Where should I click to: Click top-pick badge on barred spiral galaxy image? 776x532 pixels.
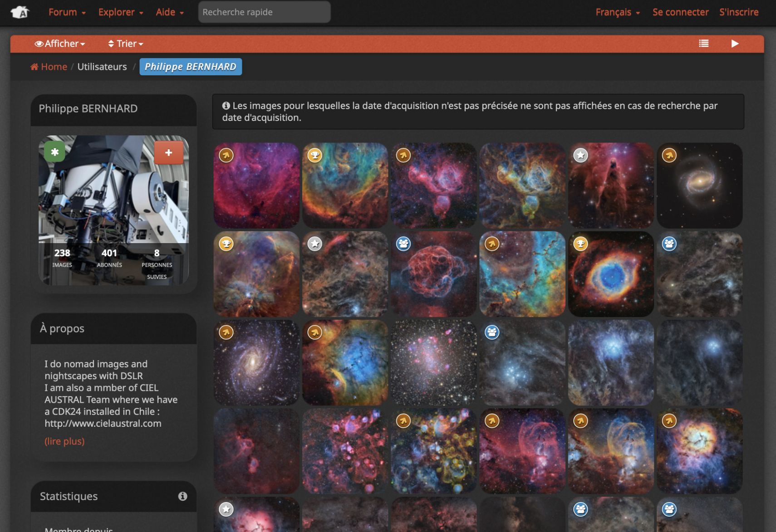669,155
